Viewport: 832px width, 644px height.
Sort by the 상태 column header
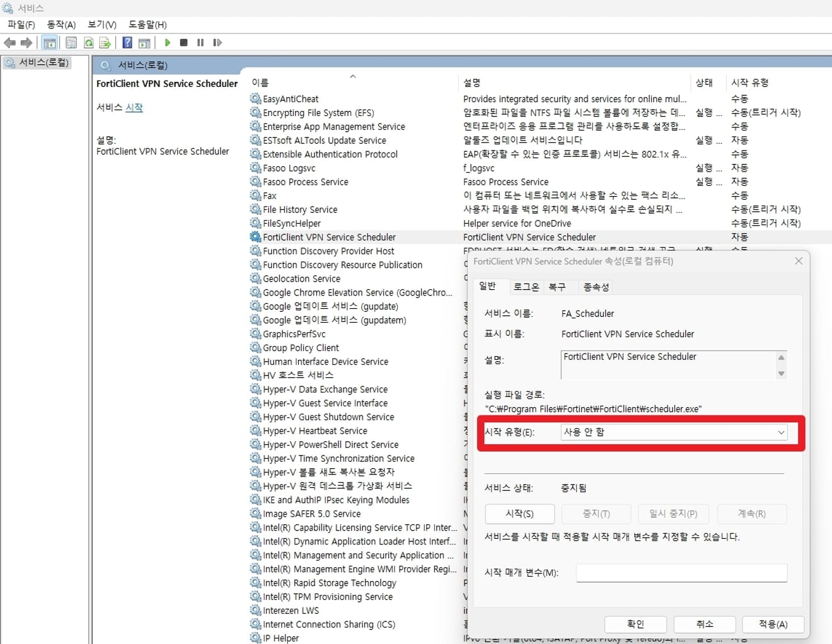[x=708, y=83]
